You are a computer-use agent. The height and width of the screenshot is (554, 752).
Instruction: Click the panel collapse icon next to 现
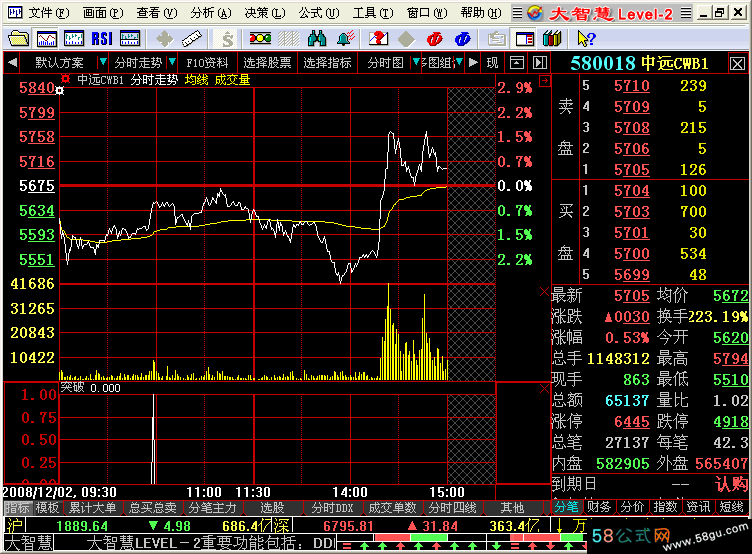coord(517,62)
